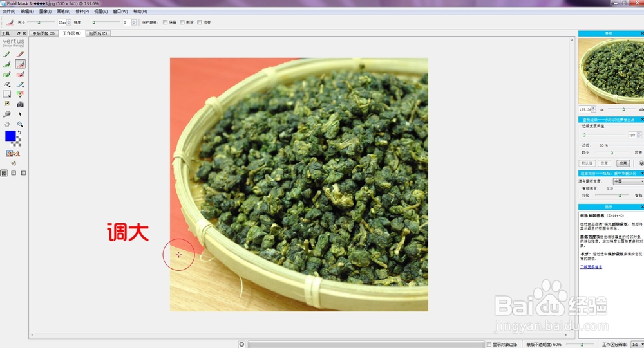Enable the 混合 protect mask checkbox
This screenshot has height=348, width=644.
click(200, 22)
